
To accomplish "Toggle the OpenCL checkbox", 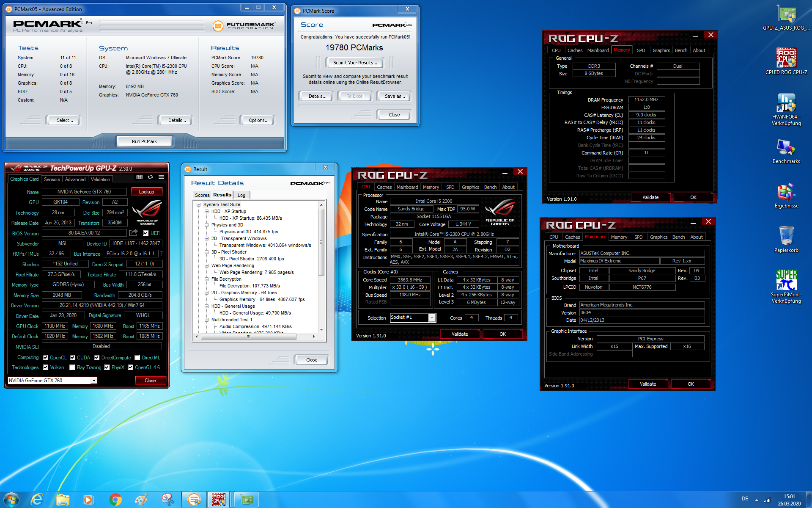I will (46, 358).
